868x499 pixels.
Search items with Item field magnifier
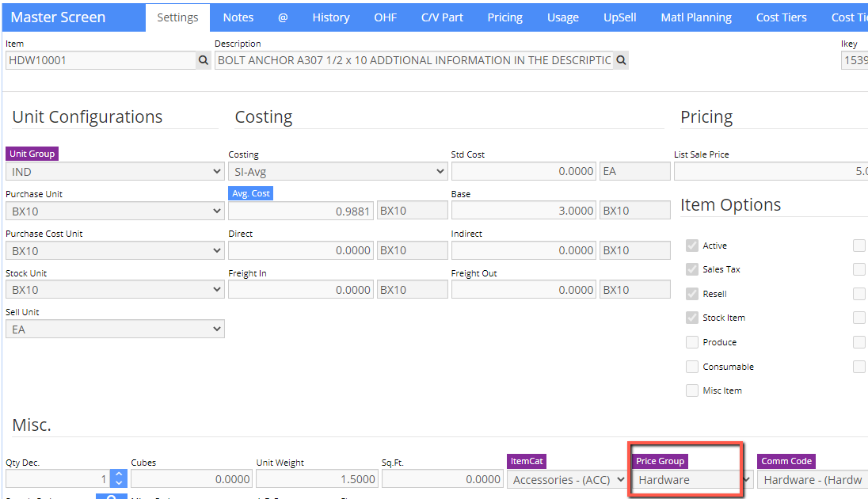click(x=204, y=60)
